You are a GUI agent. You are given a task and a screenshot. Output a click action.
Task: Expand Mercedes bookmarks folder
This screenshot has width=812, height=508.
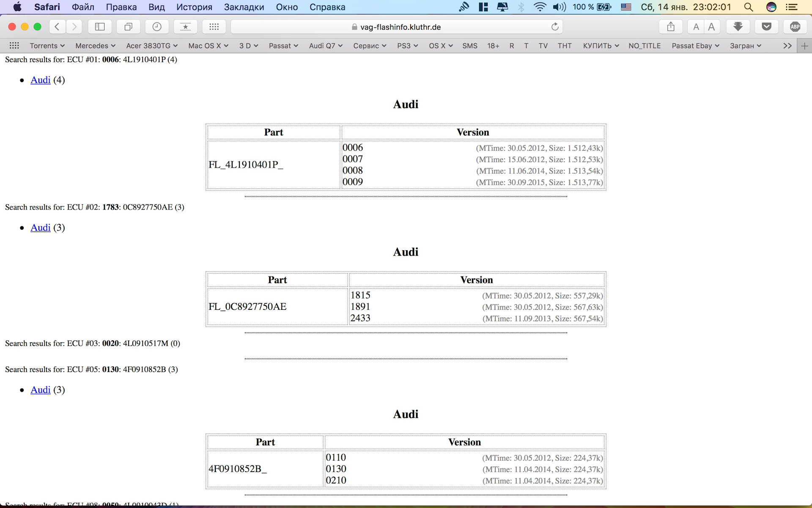click(95, 46)
